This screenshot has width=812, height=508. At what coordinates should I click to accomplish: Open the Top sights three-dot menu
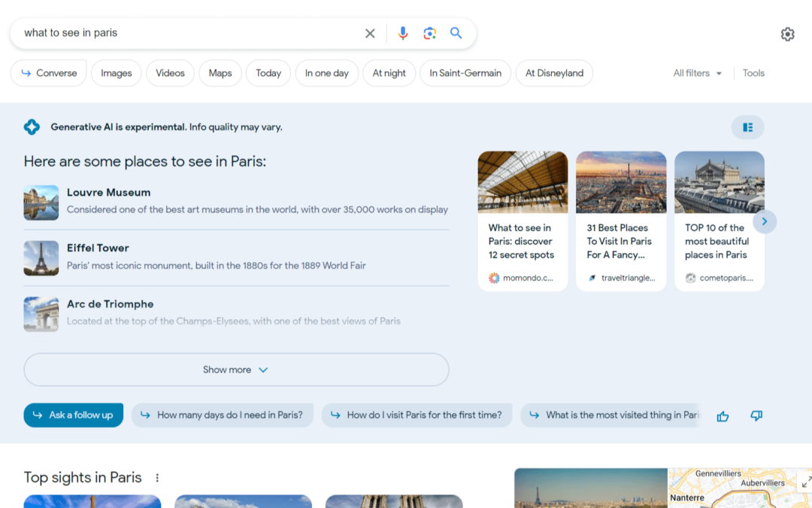point(157,477)
